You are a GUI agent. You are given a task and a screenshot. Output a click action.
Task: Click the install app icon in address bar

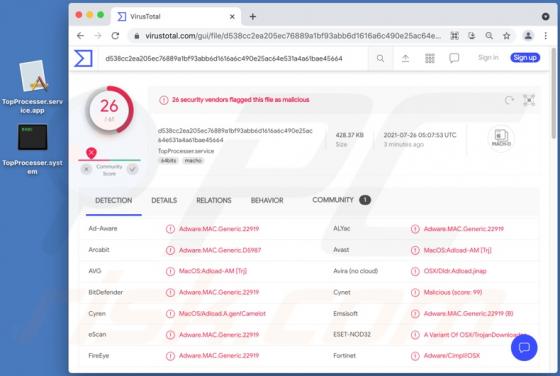[472, 36]
